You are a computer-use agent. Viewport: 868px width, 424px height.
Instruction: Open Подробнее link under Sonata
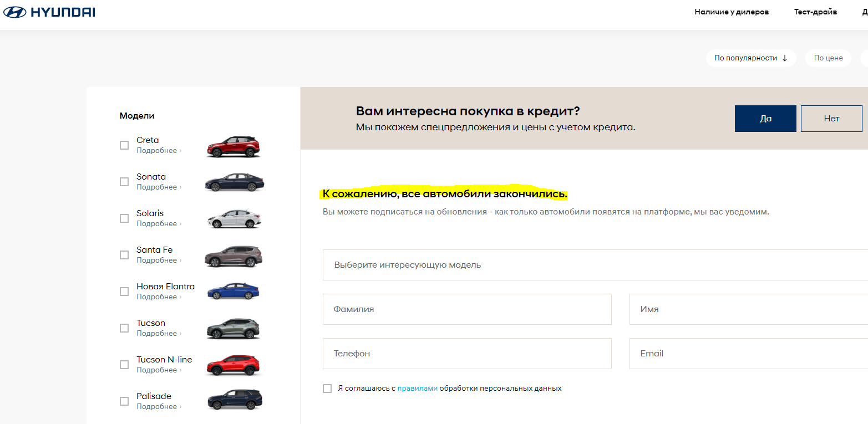[159, 187]
